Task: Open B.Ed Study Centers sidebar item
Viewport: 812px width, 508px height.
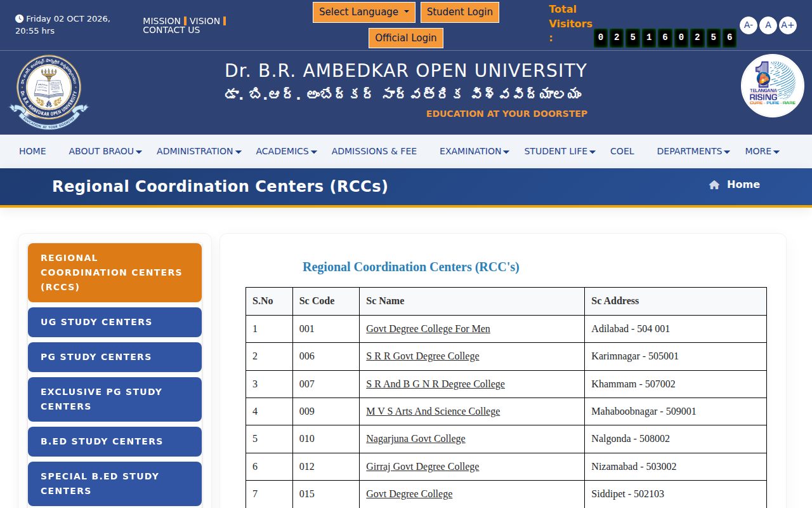Action: 115,441
